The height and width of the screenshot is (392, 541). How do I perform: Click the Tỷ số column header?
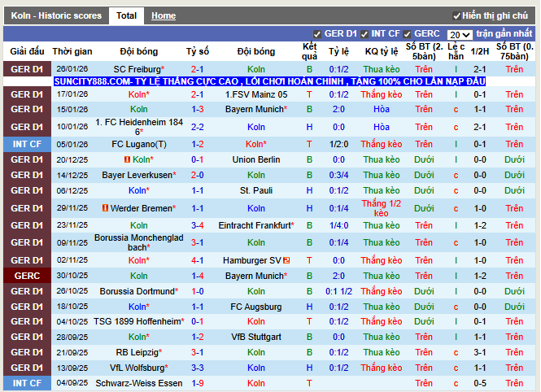[x=198, y=51]
